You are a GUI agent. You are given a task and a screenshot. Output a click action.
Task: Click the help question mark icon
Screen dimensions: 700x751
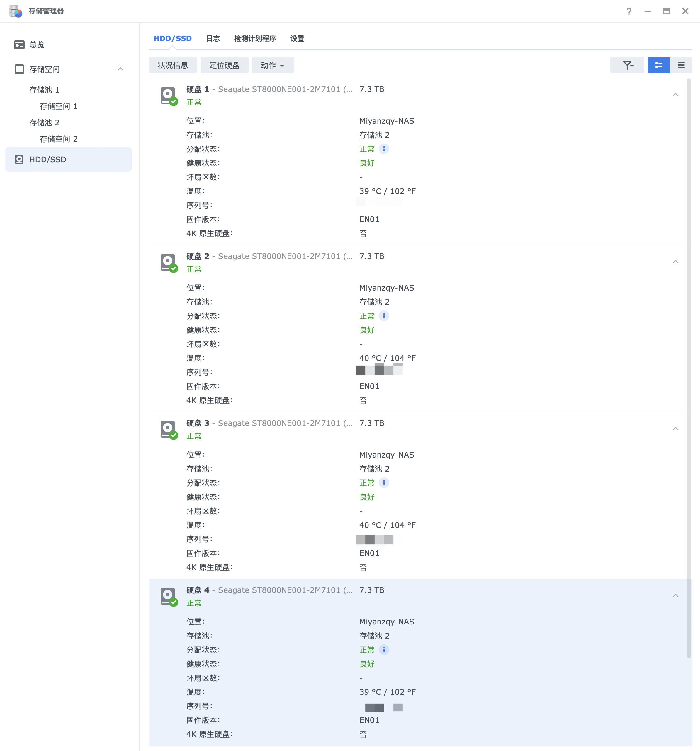pyautogui.click(x=629, y=11)
